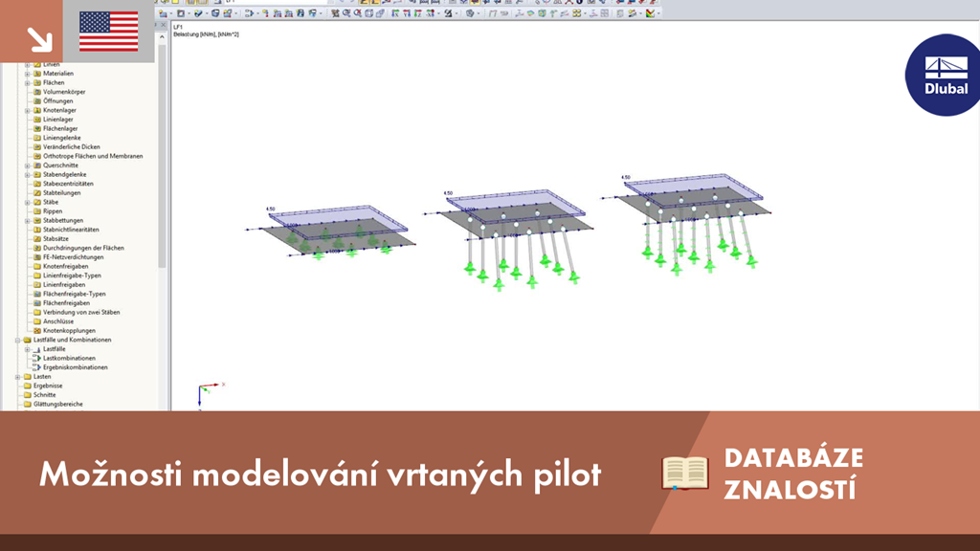980x551 pixels.
Task: Click the Lastkombinationen green arrow icon
Action: (x=37, y=358)
